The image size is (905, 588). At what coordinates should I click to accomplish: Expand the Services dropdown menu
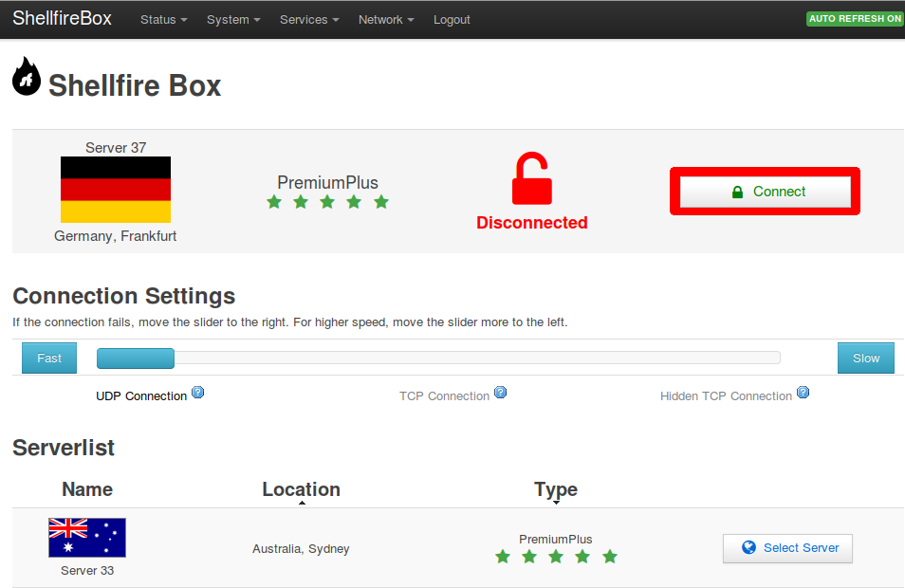coord(309,20)
